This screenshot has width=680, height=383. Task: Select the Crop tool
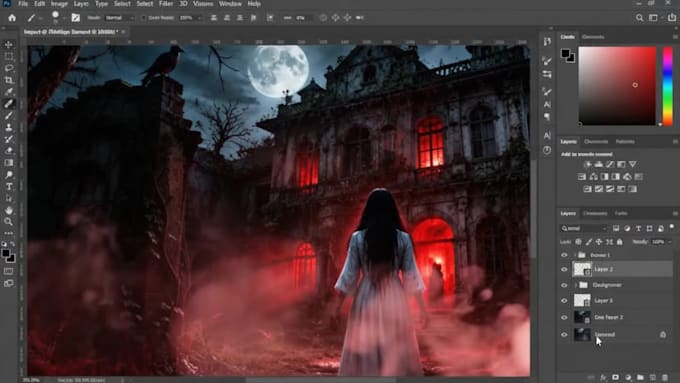pos(9,80)
